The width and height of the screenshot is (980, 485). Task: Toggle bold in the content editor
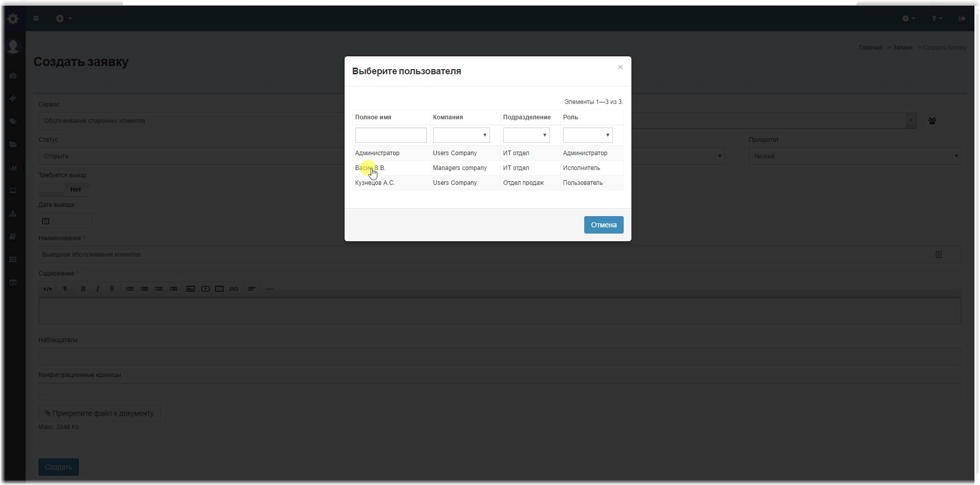pyautogui.click(x=83, y=289)
